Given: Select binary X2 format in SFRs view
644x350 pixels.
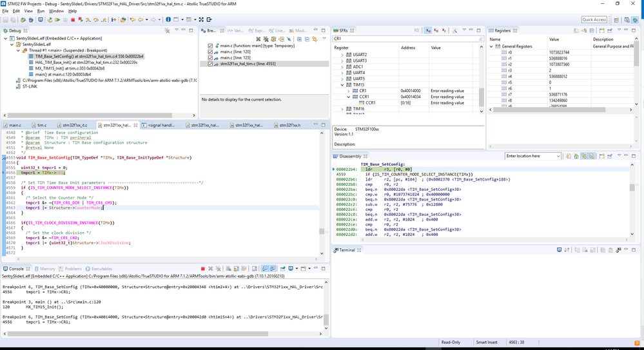Looking at the screenshot, I should (444, 30).
